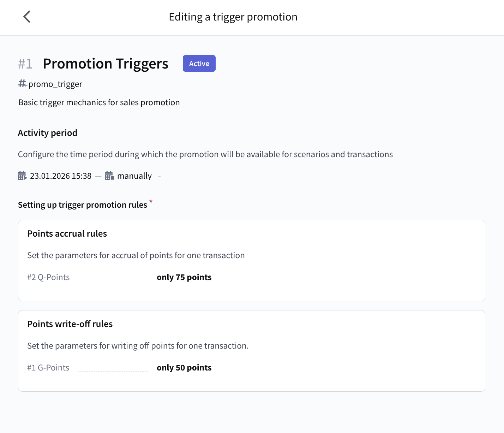Select the #2 Q-Points rule label
Screen dimensions: 504x433
48,277
